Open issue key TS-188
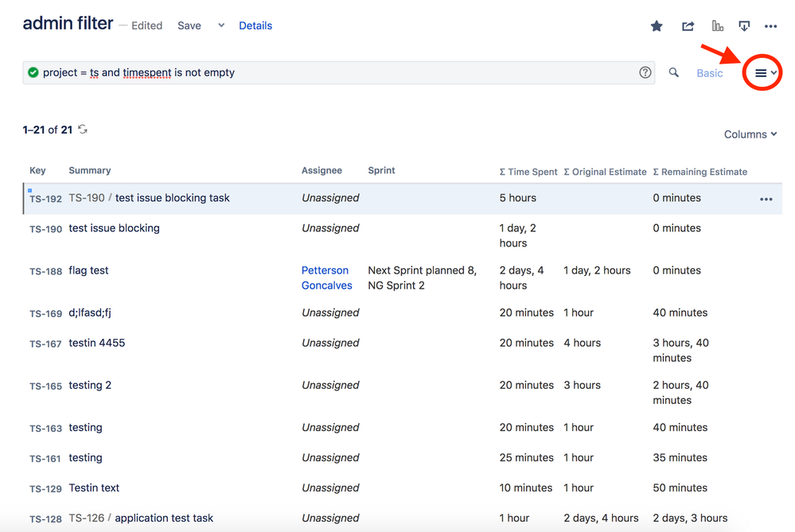Image resolution: width=795 pixels, height=532 pixels. (x=45, y=271)
